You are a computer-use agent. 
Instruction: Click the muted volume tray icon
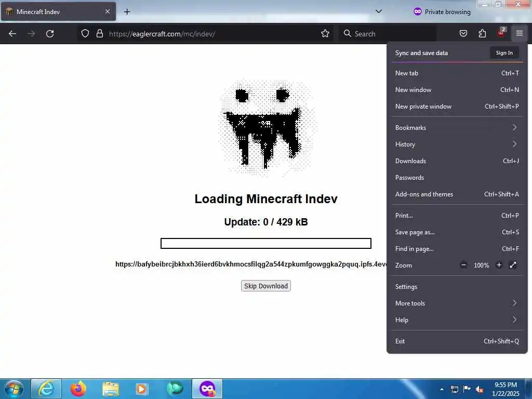click(x=480, y=389)
